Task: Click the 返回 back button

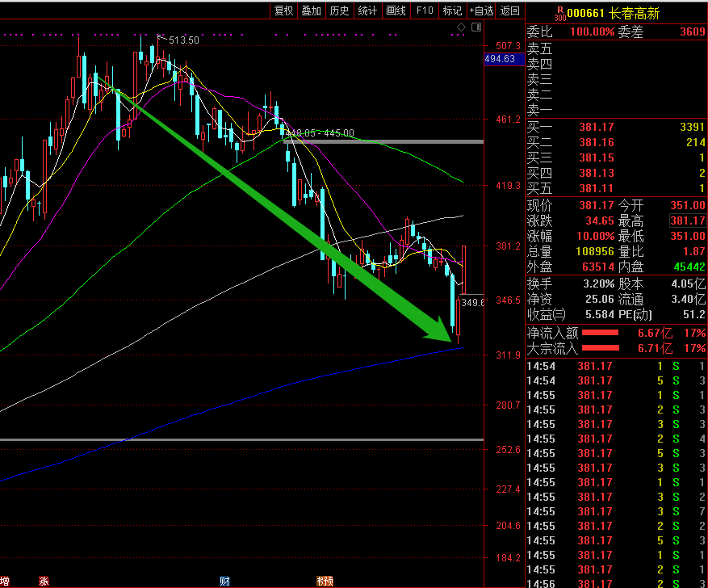Action: click(x=510, y=10)
